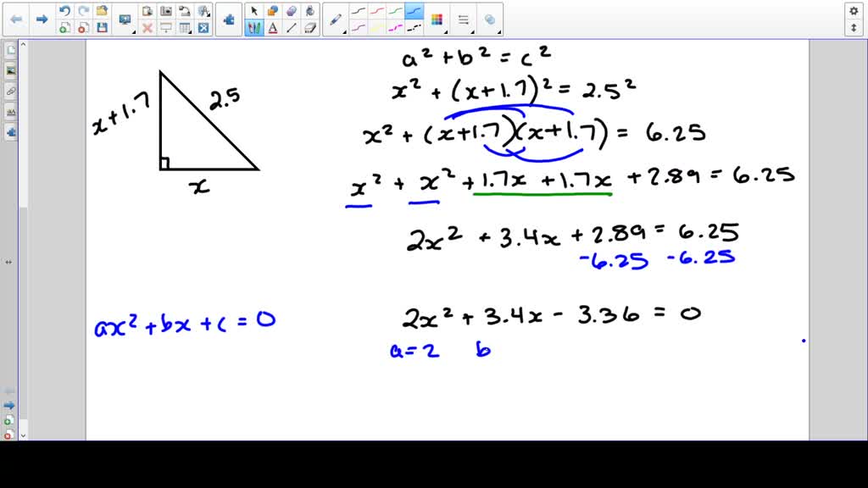Pick the green pen style

(x=395, y=11)
